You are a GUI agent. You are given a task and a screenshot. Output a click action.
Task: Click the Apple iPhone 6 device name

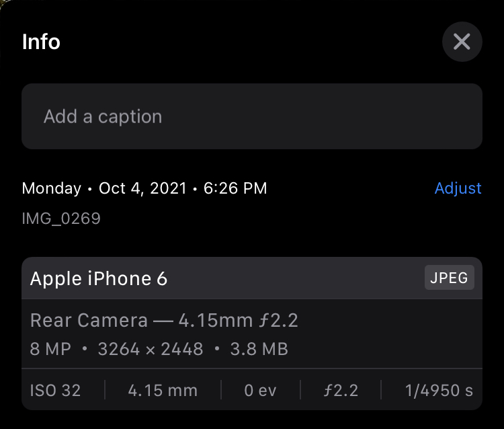(99, 278)
